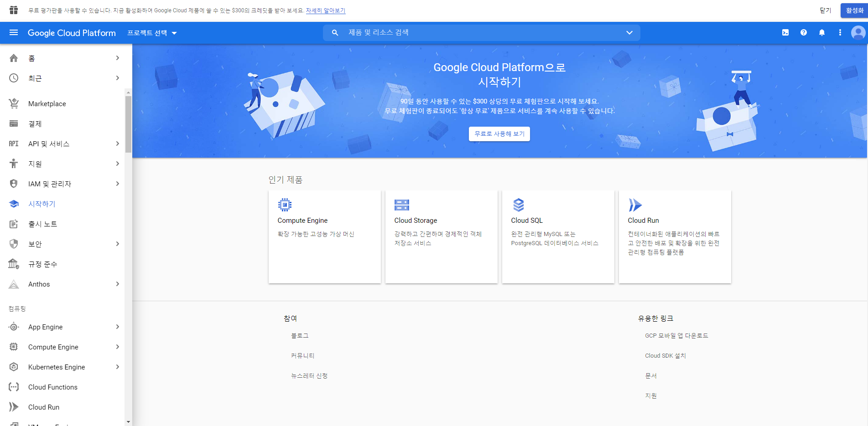This screenshot has width=868, height=426.
Task: Expand the API 및 서비스 submenu chevron
Action: tap(118, 144)
